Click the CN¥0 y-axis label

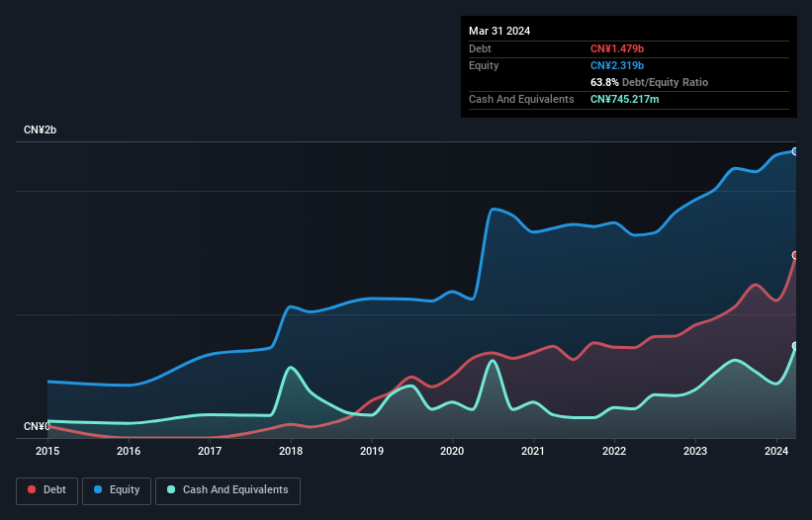pos(37,426)
